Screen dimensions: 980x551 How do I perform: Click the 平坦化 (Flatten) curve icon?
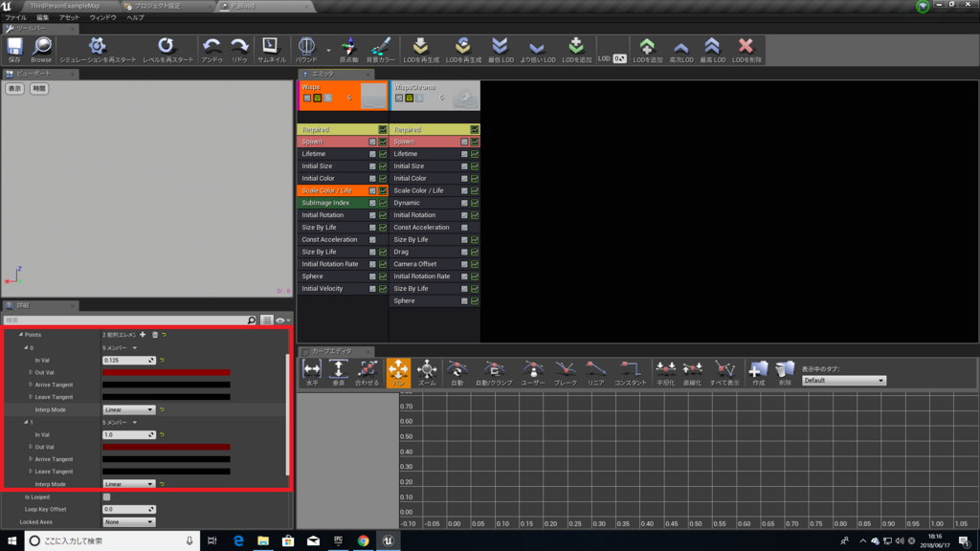[x=666, y=373]
